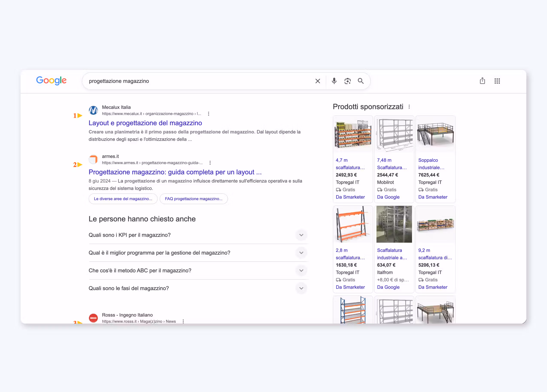
Task: Click 'Da Smarketer' under 1630,18 € product
Action: point(350,287)
